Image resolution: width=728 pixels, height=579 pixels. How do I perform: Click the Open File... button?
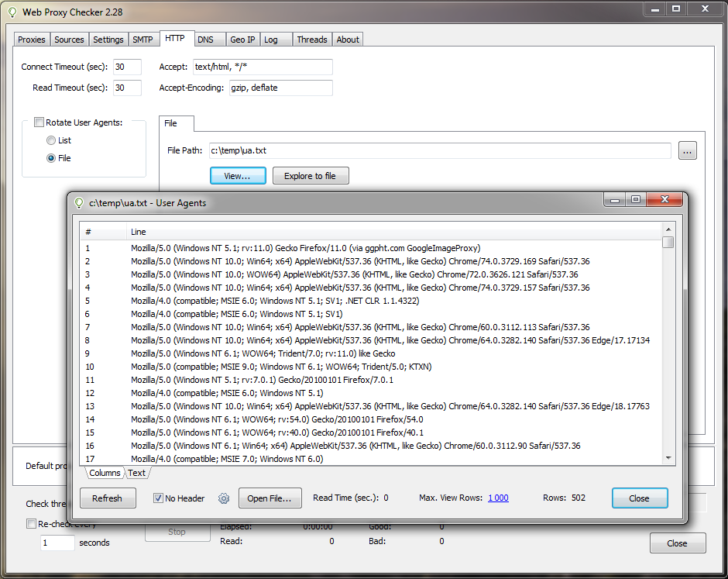click(x=270, y=498)
